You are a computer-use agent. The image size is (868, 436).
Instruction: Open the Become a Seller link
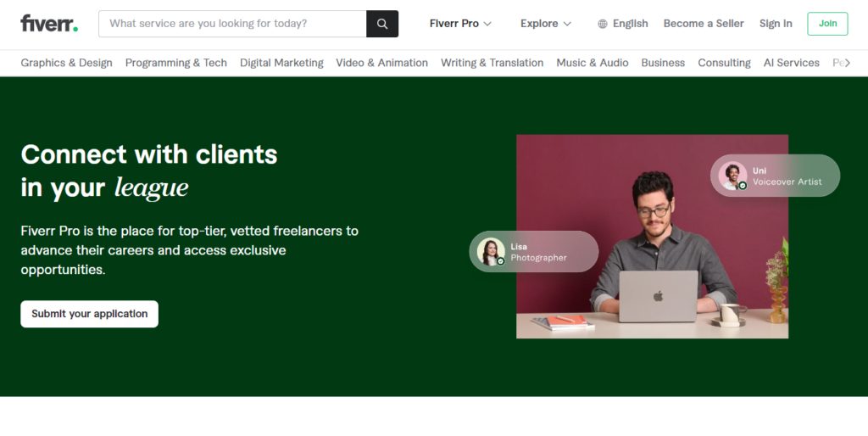click(x=704, y=24)
